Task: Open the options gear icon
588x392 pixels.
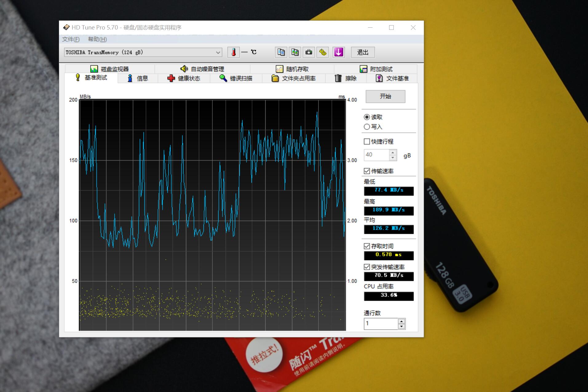Action: [x=323, y=52]
